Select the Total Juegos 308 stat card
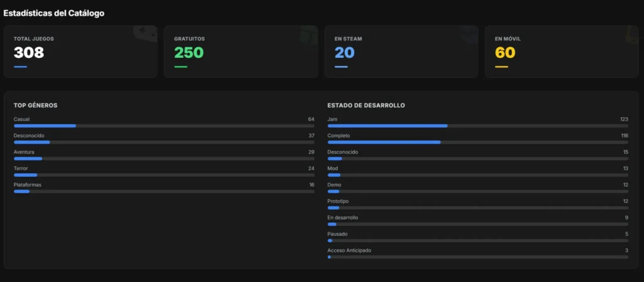 click(x=80, y=52)
